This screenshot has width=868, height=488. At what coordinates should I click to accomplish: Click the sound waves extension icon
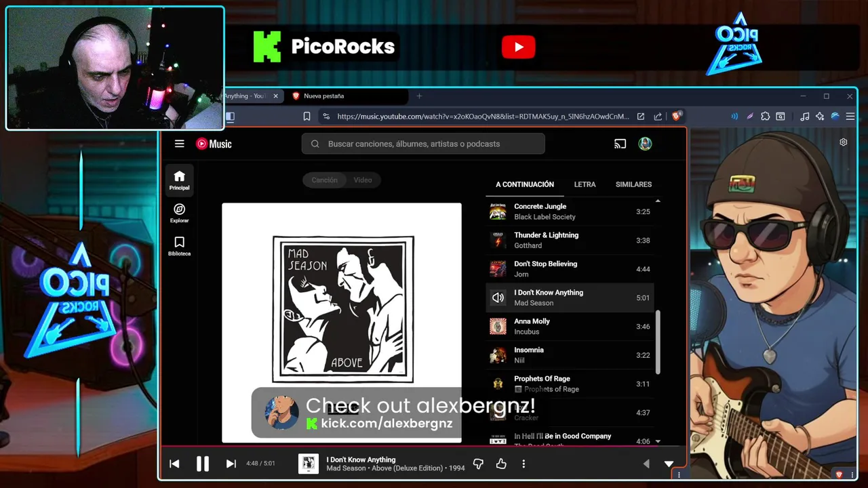point(734,117)
